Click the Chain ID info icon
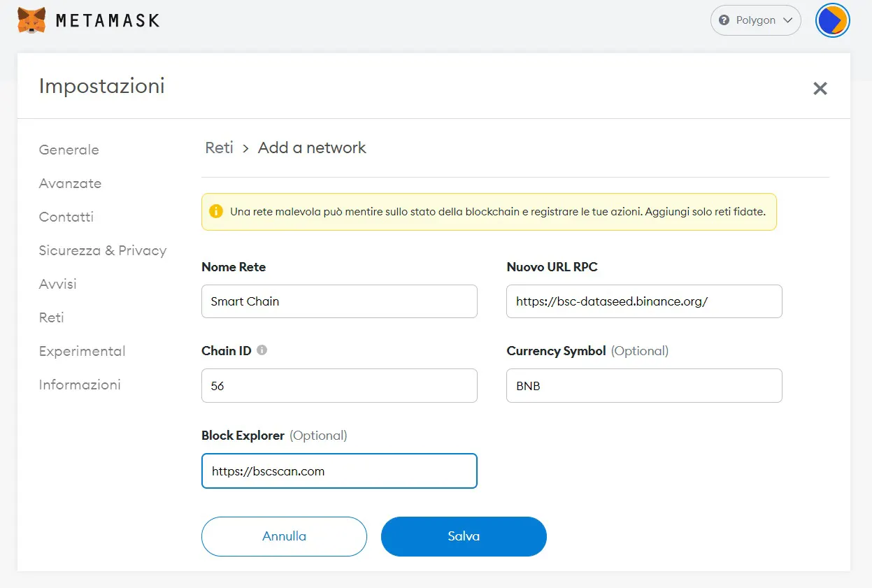This screenshot has width=872, height=588. click(262, 350)
